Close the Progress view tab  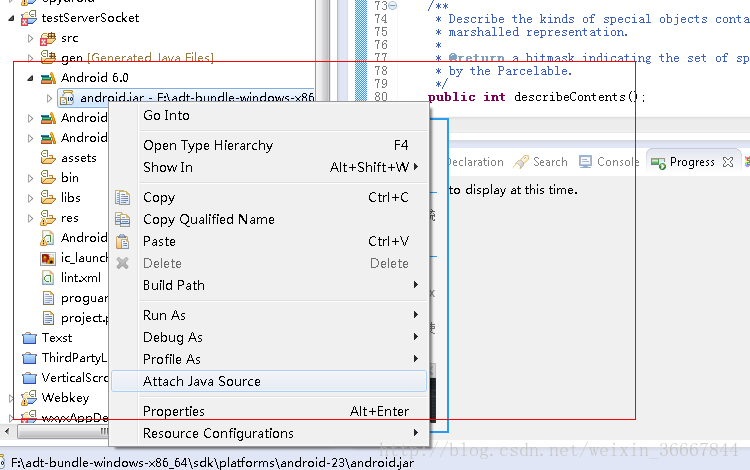pos(728,162)
